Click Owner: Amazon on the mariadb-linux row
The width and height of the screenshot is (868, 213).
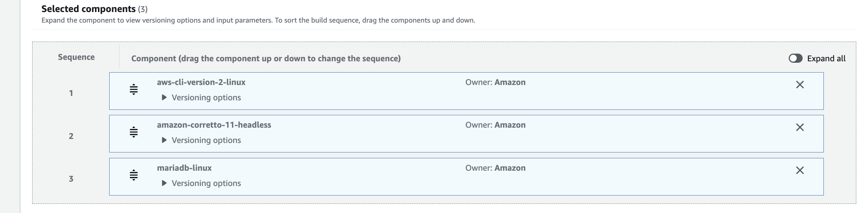(495, 168)
